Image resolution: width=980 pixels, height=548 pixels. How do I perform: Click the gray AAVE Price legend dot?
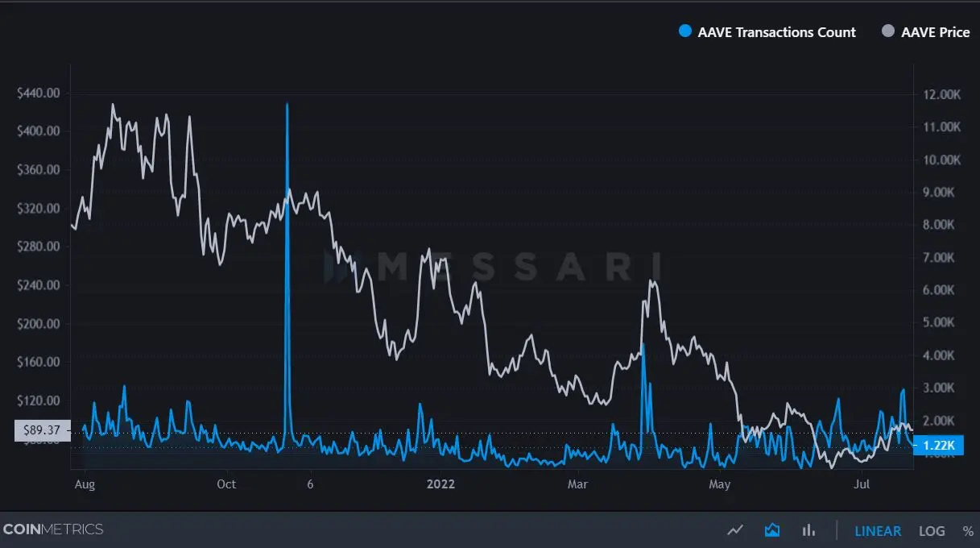coord(888,31)
